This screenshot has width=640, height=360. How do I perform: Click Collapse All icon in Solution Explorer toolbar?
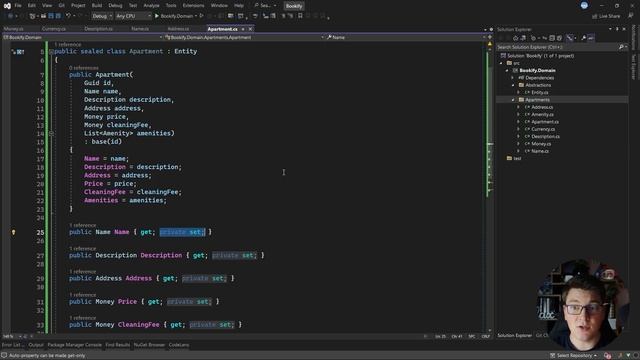point(552,38)
